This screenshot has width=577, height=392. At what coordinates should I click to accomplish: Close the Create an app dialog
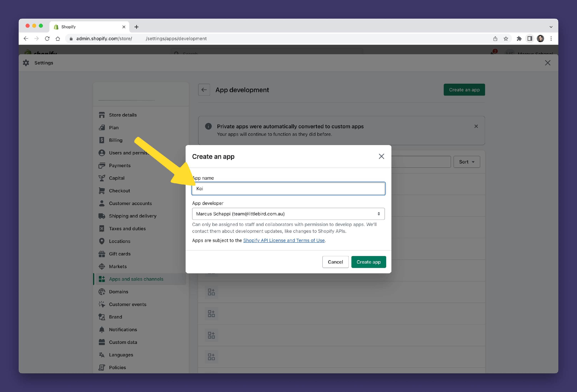[381, 156]
